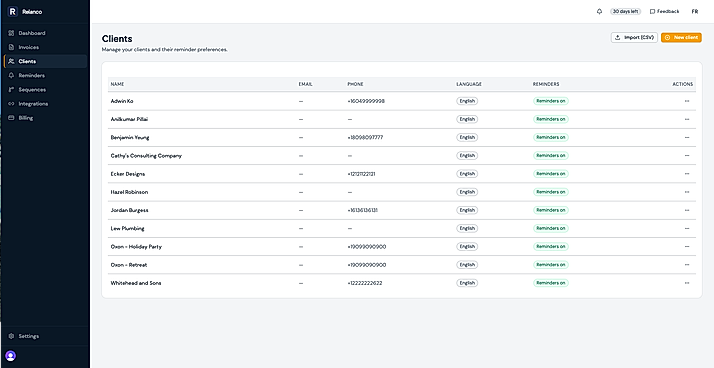Viewport: 714px width, 368px height.
Task: Open actions menu for Jordan Burgess
Action: 687,210
